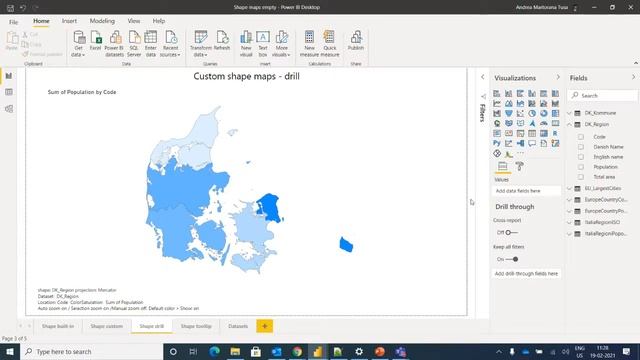This screenshot has width=640, height=360.
Task: Go to the Datasets page tab
Action: coord(238,326)
